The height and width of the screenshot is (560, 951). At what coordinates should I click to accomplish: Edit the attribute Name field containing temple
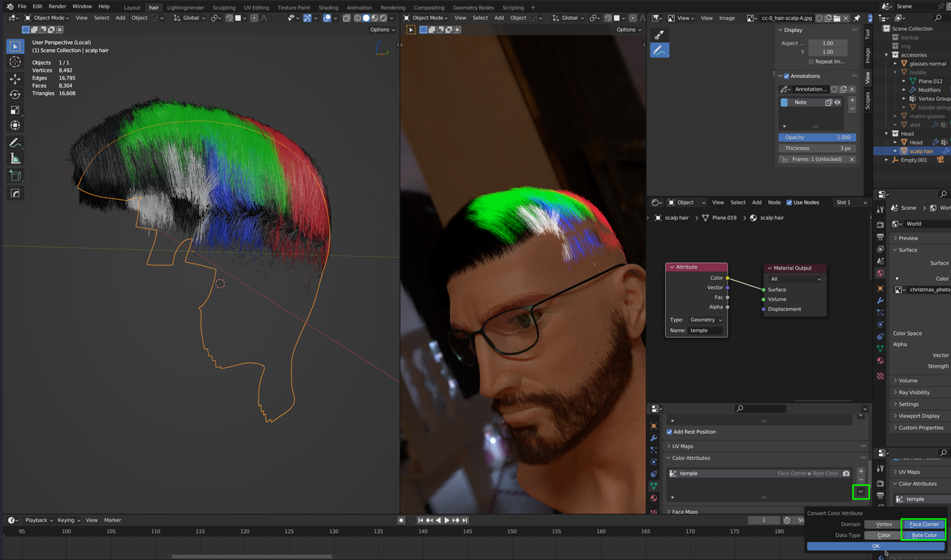[x=705, y=331]
